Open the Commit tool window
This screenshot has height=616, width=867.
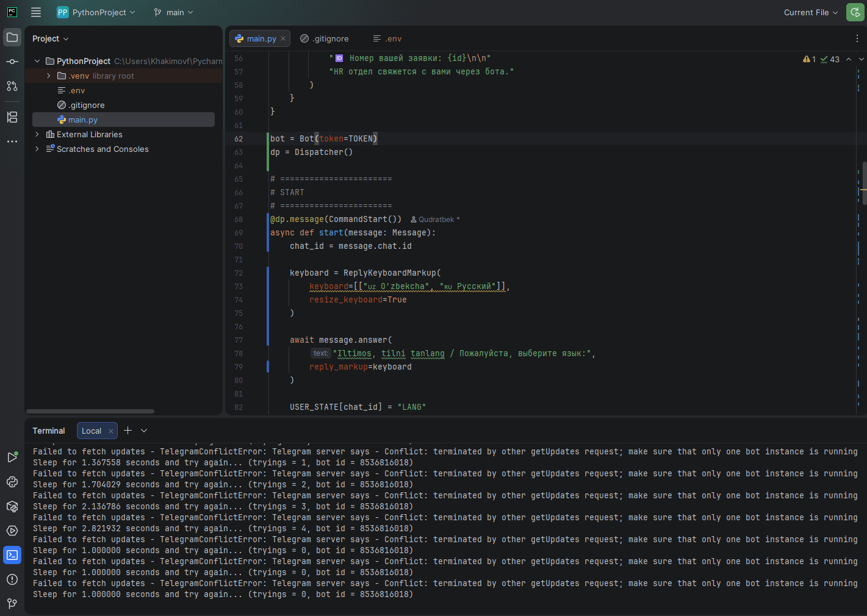coord(12,62)
